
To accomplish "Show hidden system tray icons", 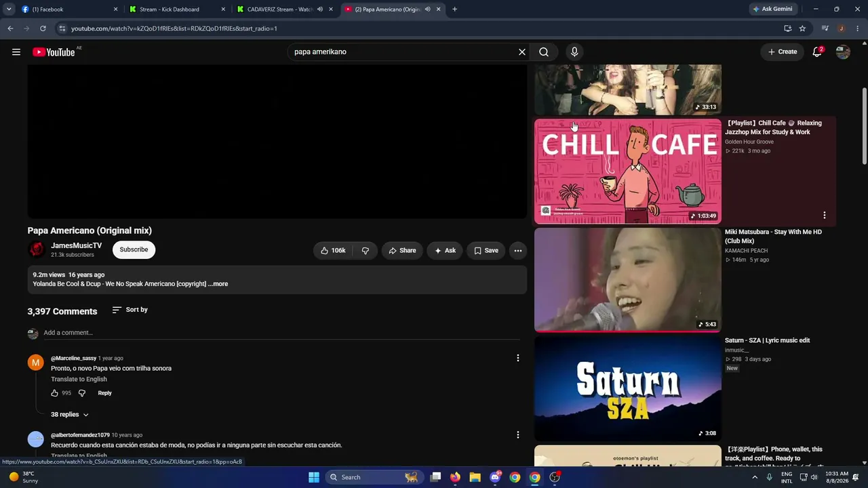I will point(755,477).
